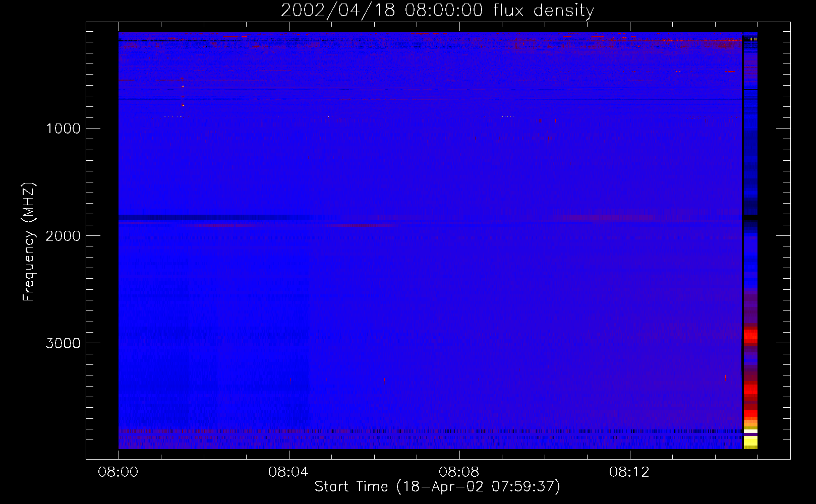
Task: Click the "2000" frequency tick label
Action: (63, 236)
